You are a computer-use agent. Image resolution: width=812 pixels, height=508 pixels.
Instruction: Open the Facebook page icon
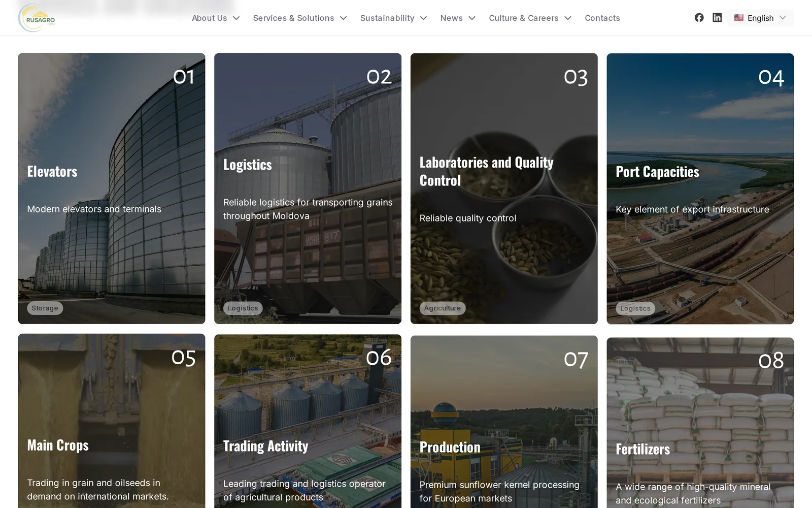pyautogui.click(x=699, y=18)
